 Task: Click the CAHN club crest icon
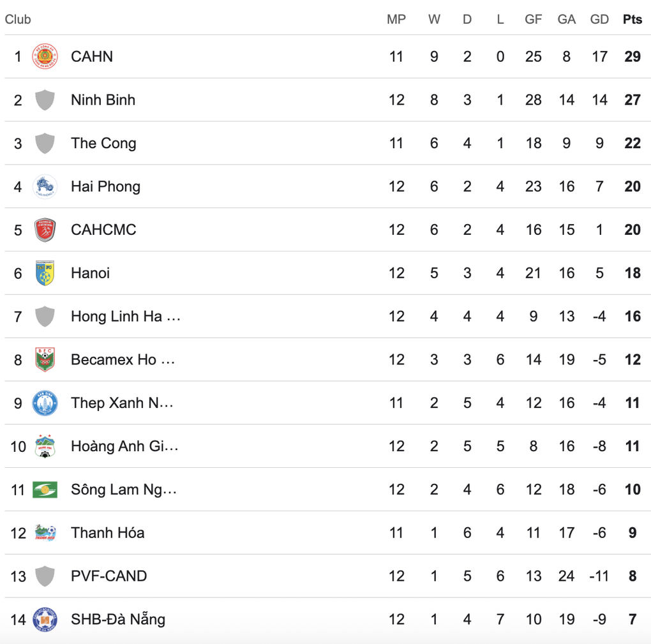[45, 57]
